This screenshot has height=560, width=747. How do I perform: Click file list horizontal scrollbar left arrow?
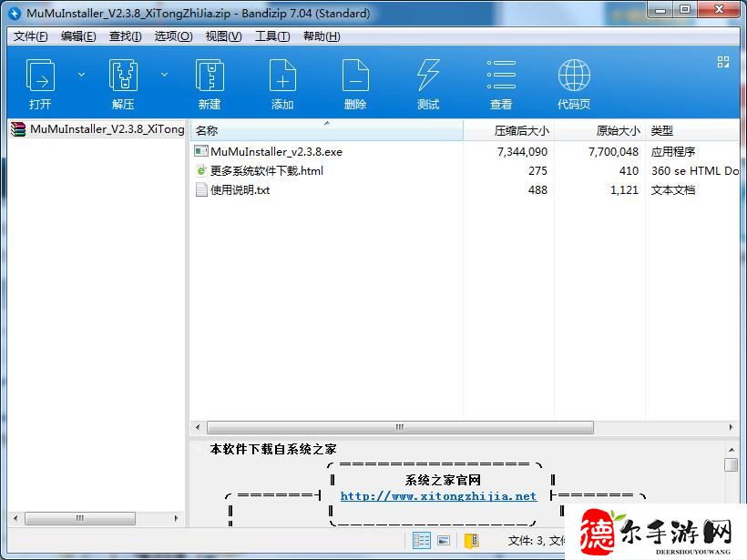[x=198, y=427]
